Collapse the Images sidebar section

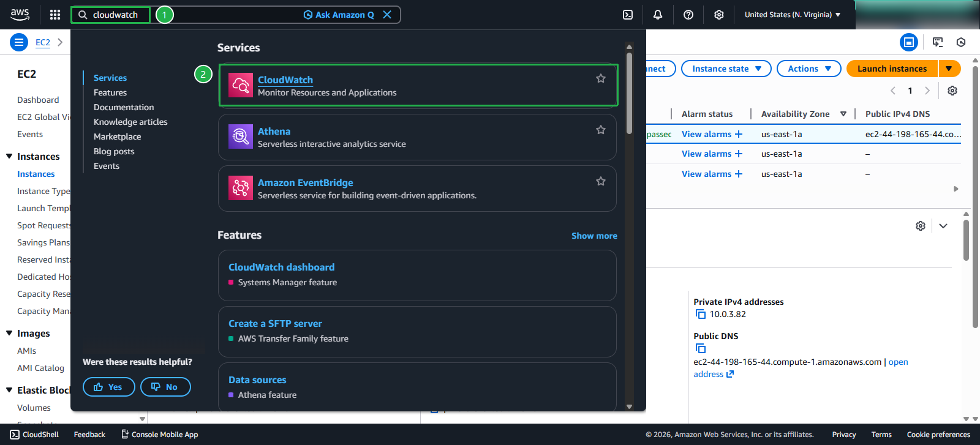tap(9, 333)
